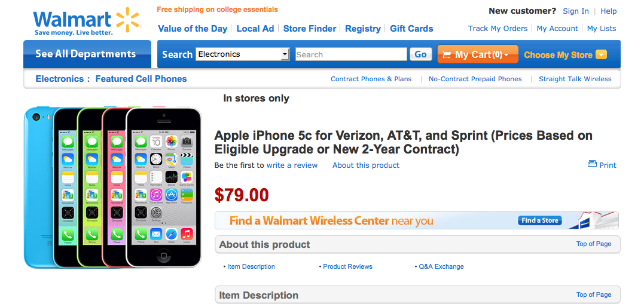Image resolution: width=644 pixels, height=307 pixels.
Task: Click the Find a Store button
Action: point(540,220)
